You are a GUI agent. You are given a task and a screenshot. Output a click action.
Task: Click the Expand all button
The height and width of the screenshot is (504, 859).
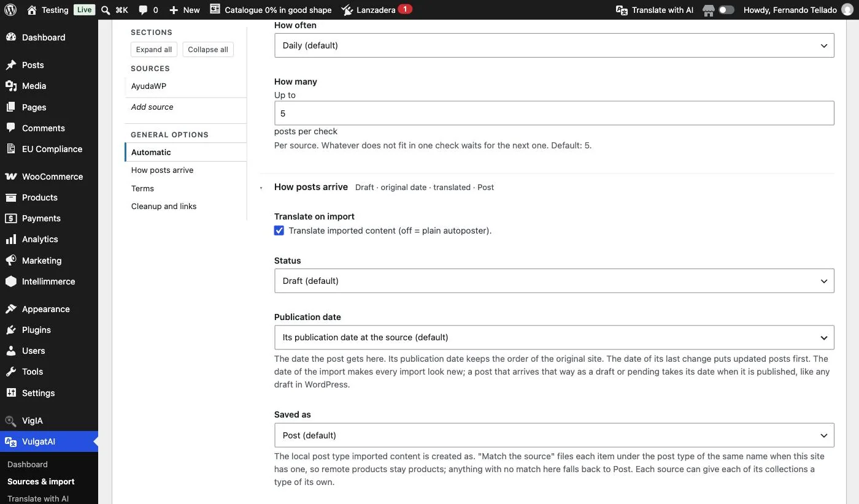coord(154,50)
